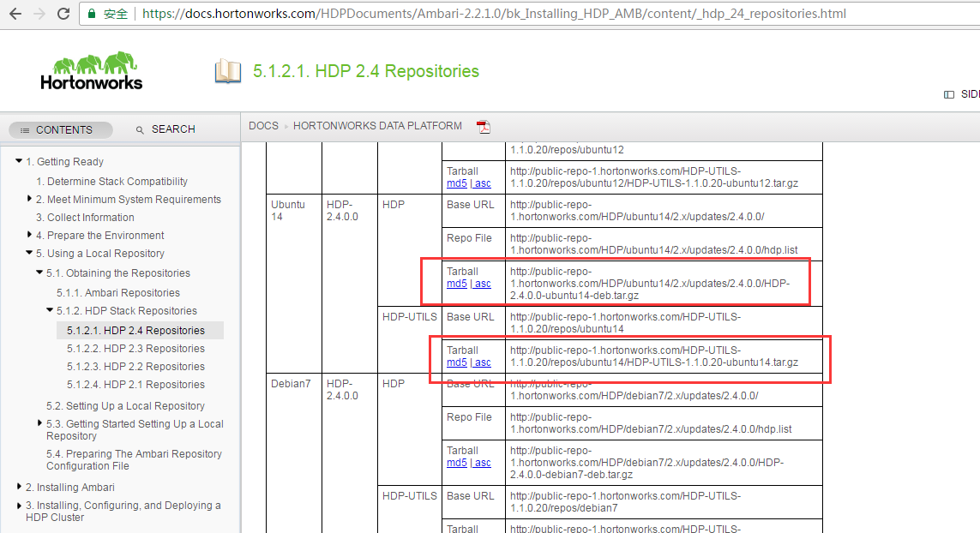Click md5 link for Ubuntu 14 HDP tarball

tap(457, 284)
